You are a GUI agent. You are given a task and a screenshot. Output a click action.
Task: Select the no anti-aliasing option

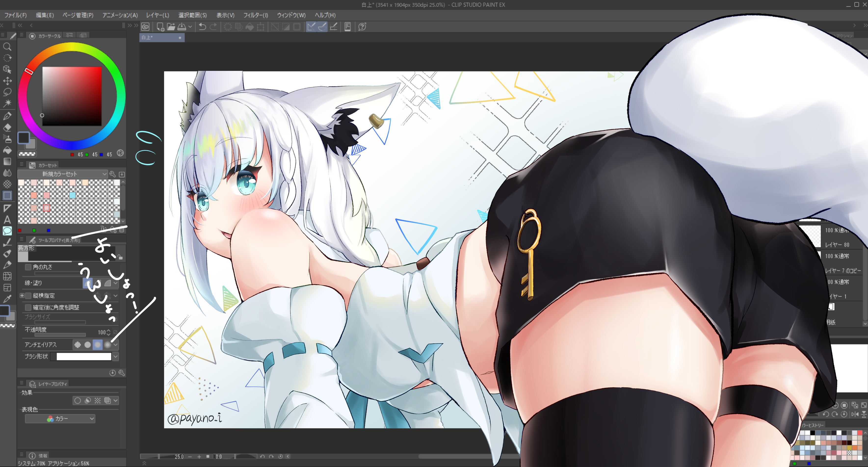click(78, 344)
